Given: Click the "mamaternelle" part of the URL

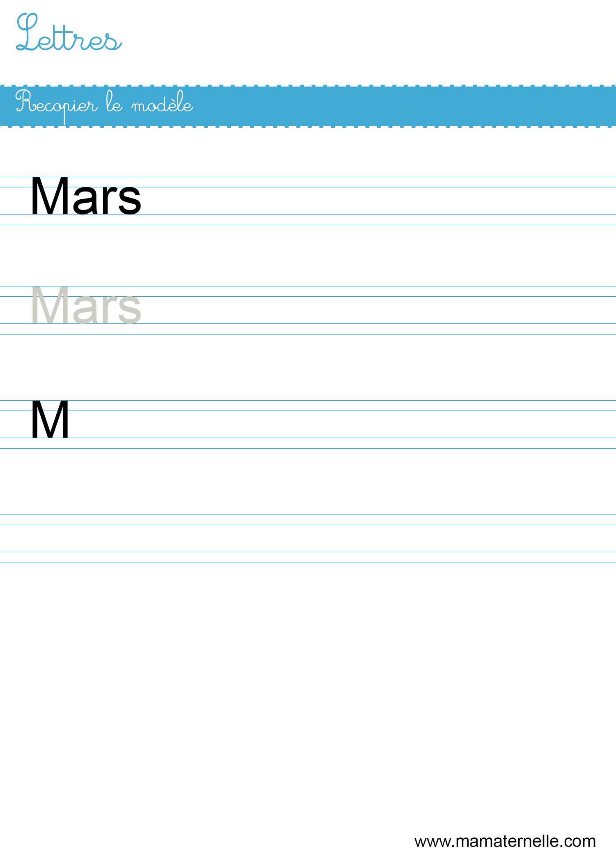Looking at the screenshot, I should click(507, 841).
